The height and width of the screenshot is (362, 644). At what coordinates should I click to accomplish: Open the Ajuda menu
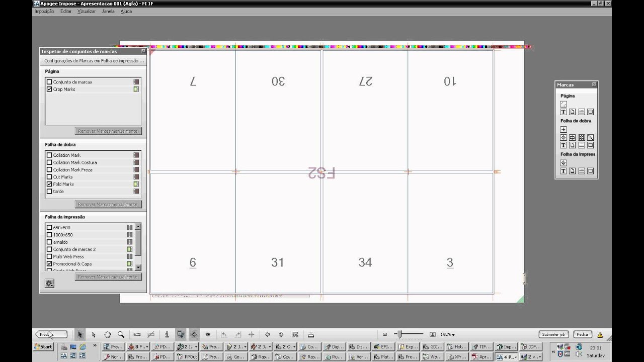[x=126, y=11]
